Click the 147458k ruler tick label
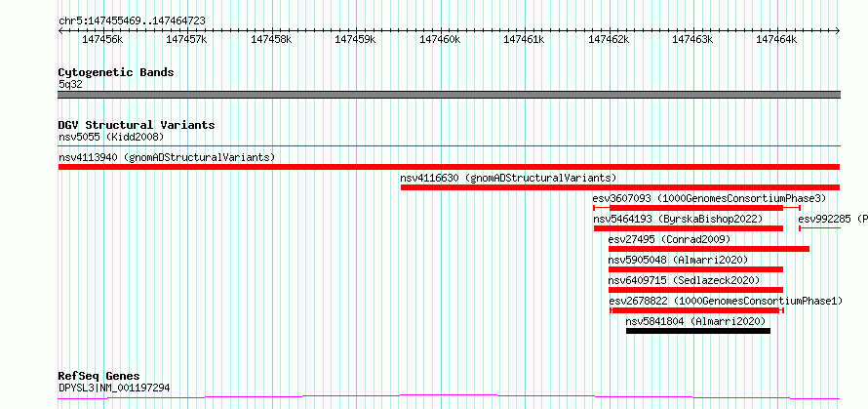Viewport: 868px width, 409px height. click(271, 39)
